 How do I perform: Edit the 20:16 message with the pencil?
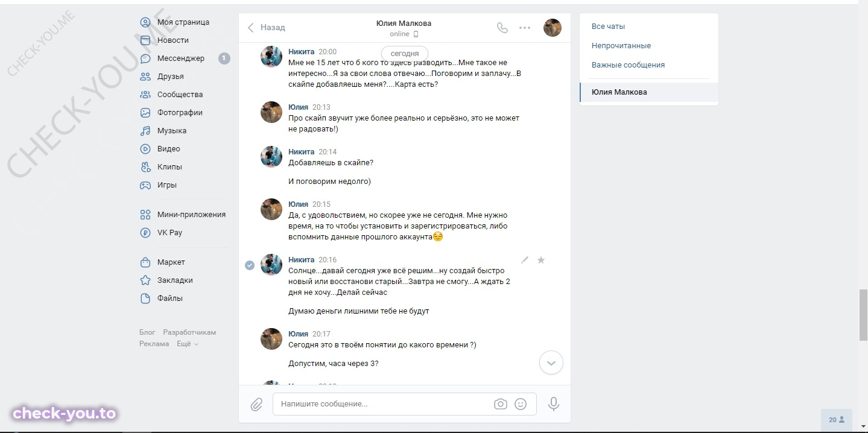click(x=525, y=260)
